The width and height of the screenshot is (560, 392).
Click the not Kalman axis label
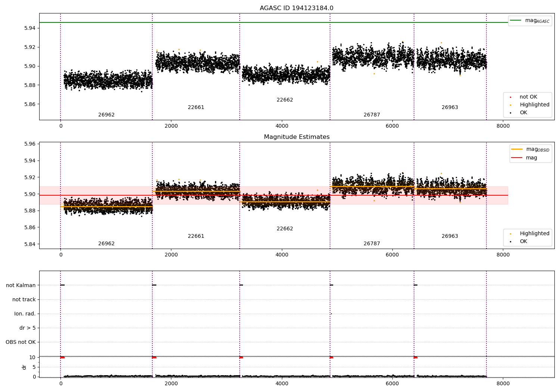21,285
